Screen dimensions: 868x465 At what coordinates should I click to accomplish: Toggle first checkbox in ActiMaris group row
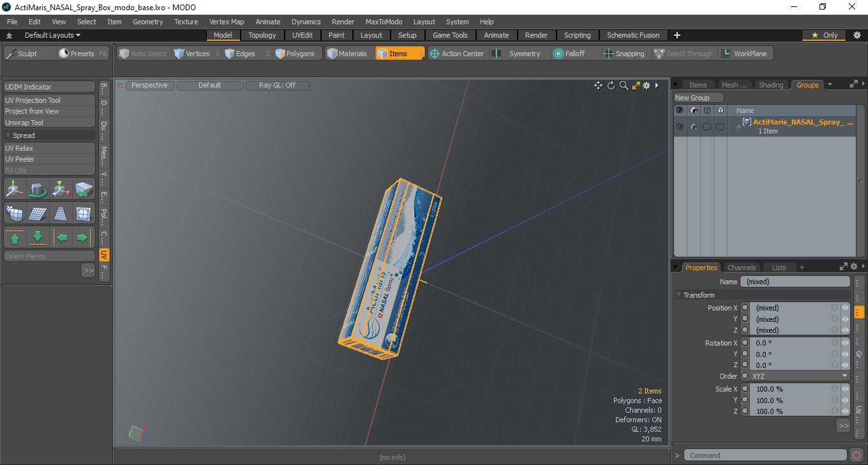tap(707, 126)
